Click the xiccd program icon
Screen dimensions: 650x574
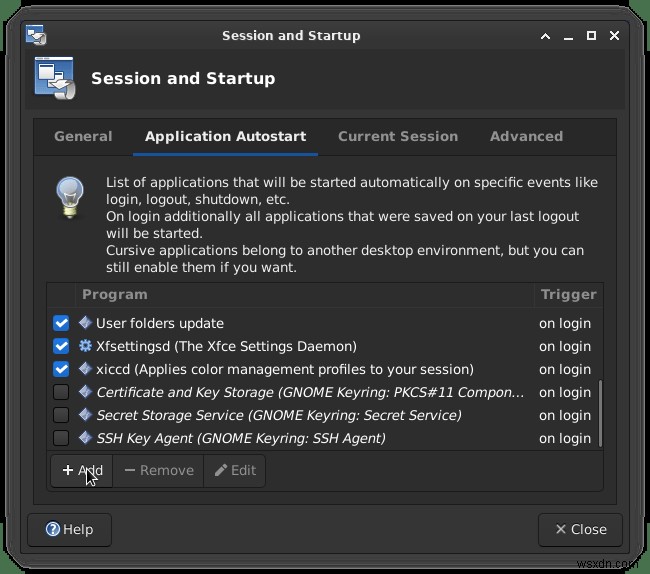click(x=85, y=368)
